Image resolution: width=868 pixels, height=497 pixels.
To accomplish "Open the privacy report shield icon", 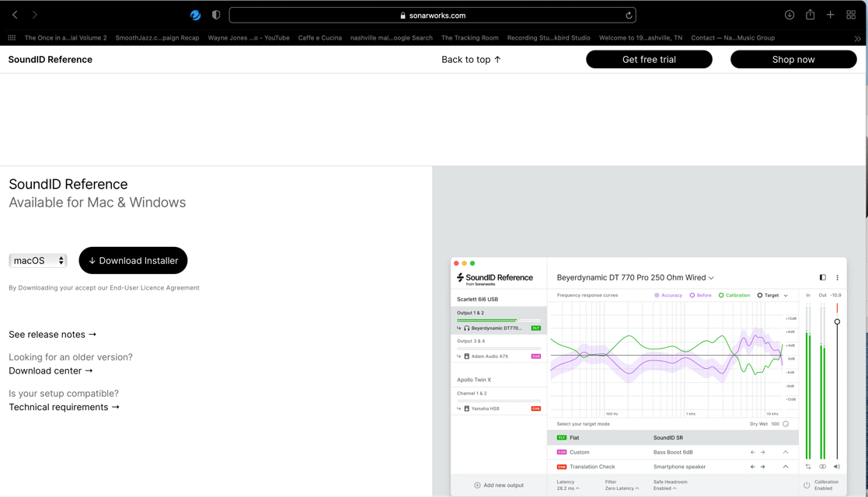I will (x=216, y=15).
